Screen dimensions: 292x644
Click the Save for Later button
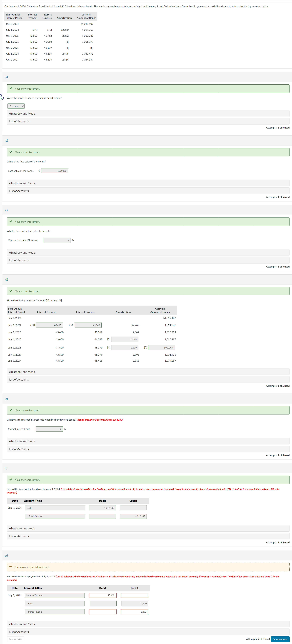(x=15, y=639)
